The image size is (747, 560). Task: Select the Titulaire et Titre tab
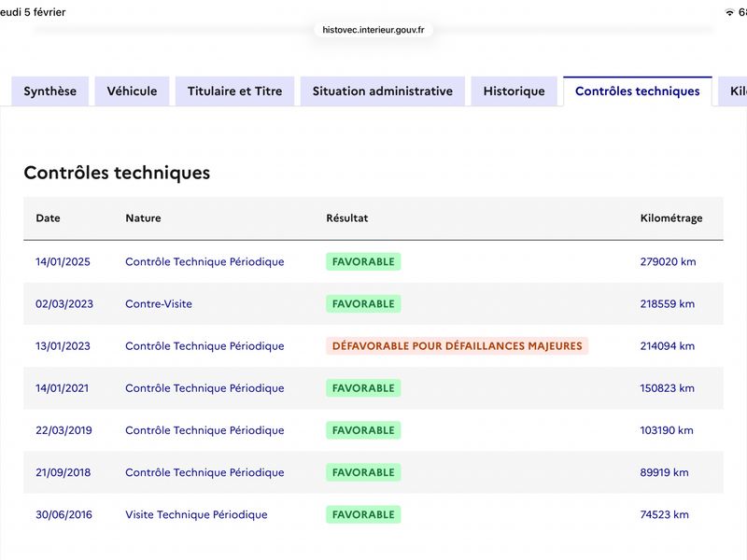[234, 91]
